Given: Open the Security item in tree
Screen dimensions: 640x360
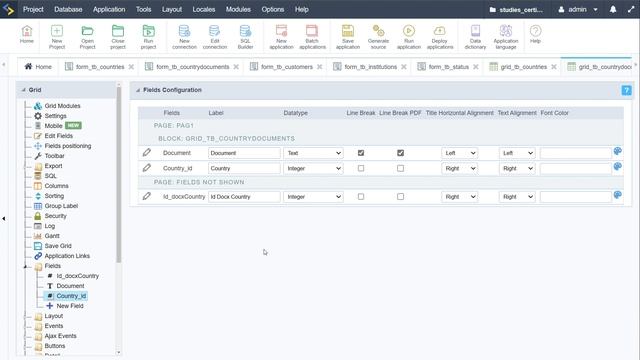Looking at the screenshot, I should click(x=55, y=216).
